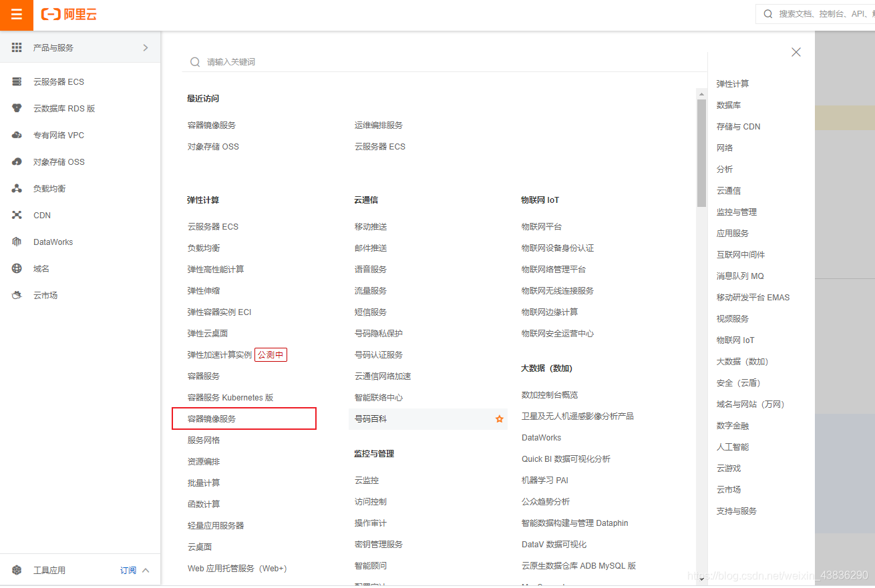Open 机器学习 PAI

tap(545, 480)
